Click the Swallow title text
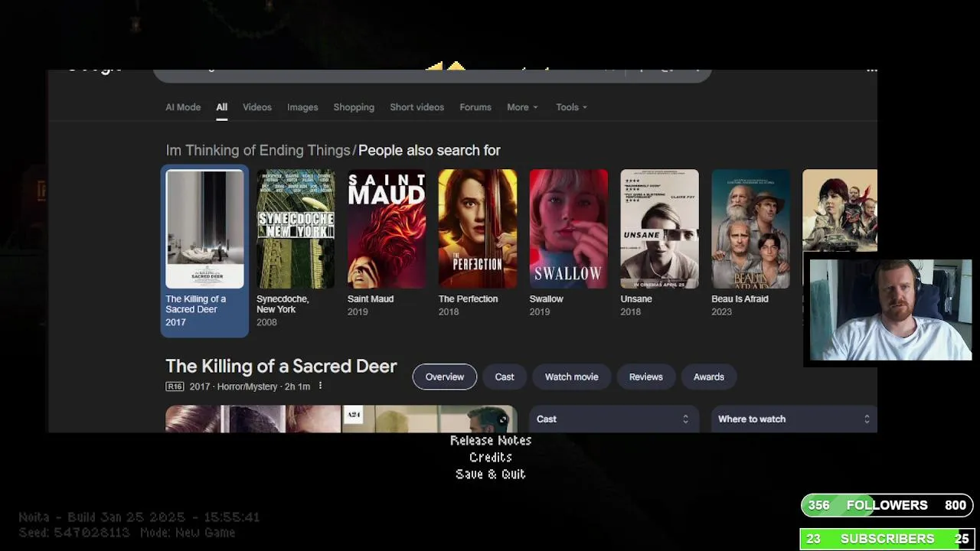 pos(546,299)
